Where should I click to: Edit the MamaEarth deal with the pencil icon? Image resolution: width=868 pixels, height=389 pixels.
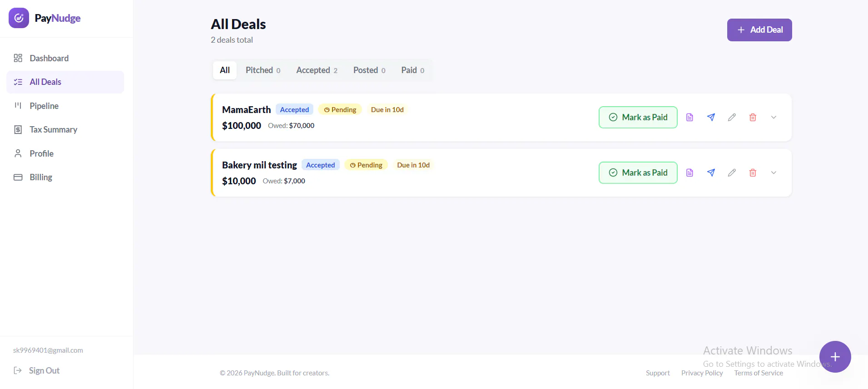(732, 117)
